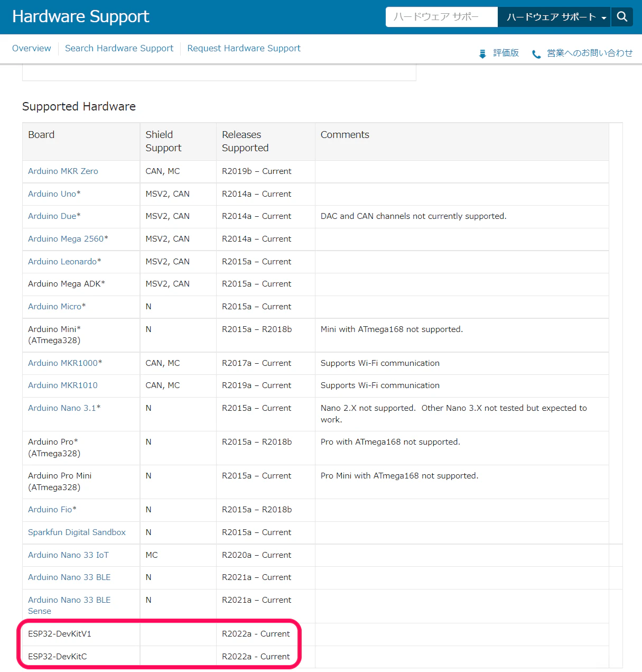This screenshot has height=672, width=642.
Task: Click the Releases Supported column header
Action: [266, 142]
